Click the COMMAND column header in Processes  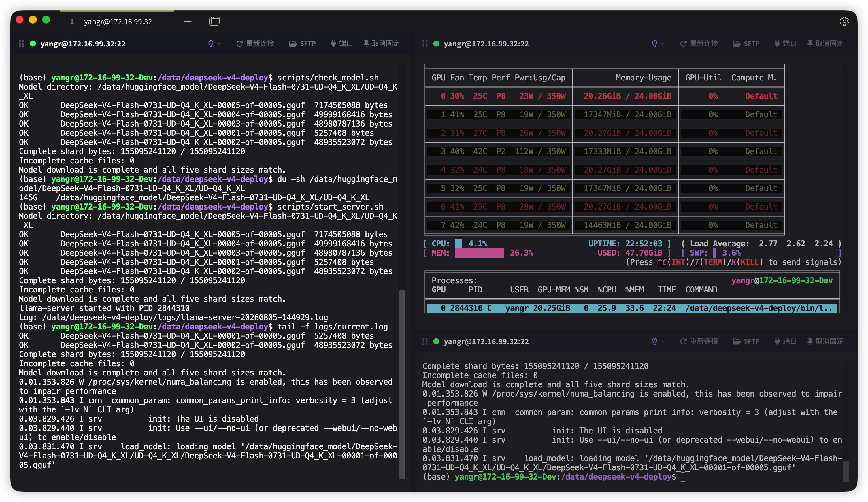pos(701,290)
